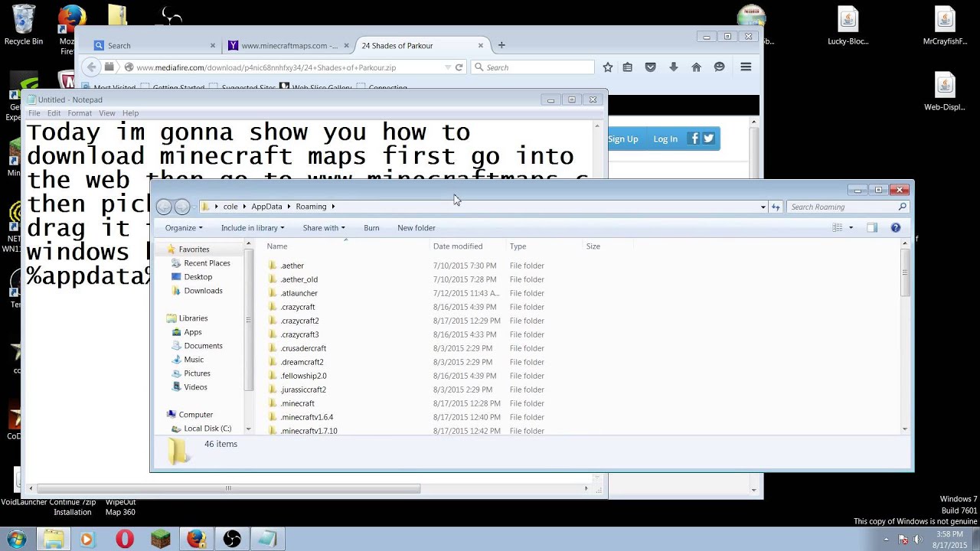Reload the Mediafire page in Firefox
Image resolution: width=980 pixels, height=551 pixels.
coord(459,67)
